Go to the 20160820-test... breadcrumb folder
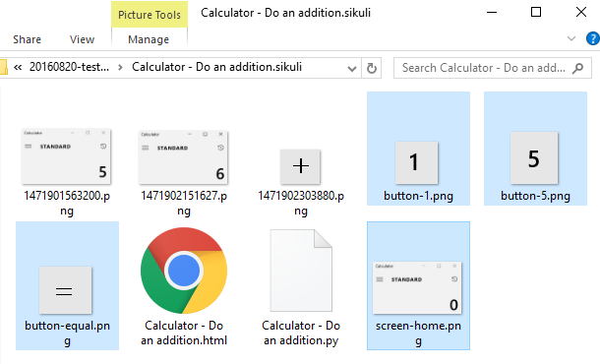 [x=69, y=67]
